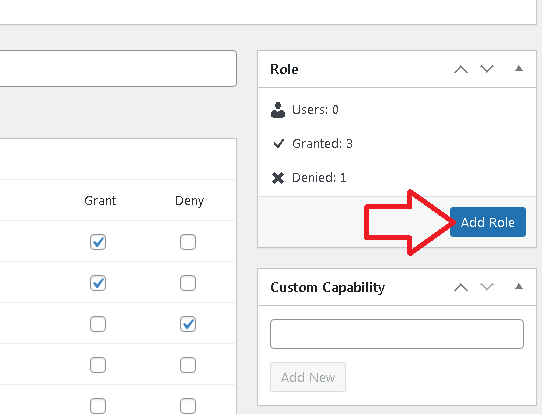Move the Custom Capability panel down
The image size is (542, 414).
click(487, 287)
